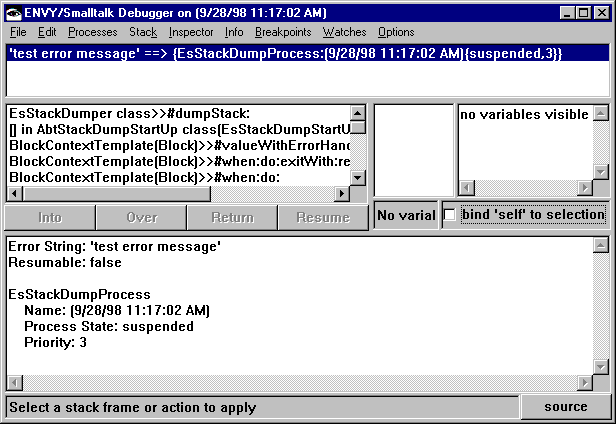Open the Processes menu
The height and width of the screenshot is (424, 616).
coord(92,32)
